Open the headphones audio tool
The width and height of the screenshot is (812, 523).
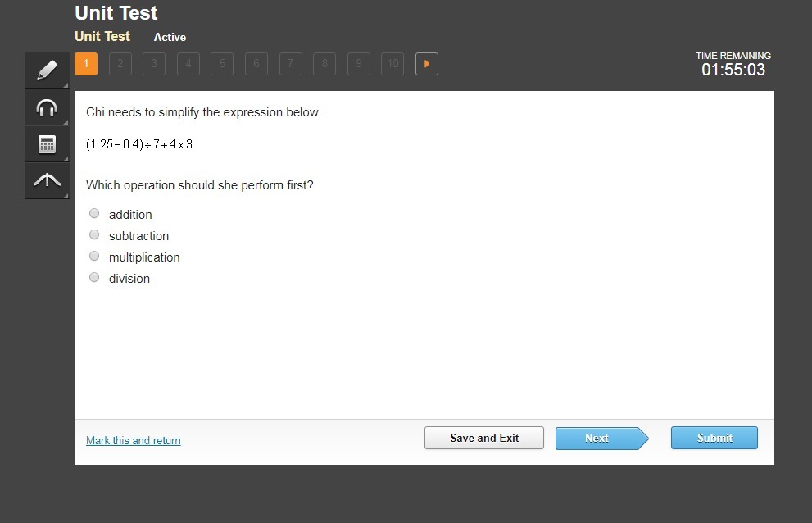pyautogui.click(x=47, y=107)
